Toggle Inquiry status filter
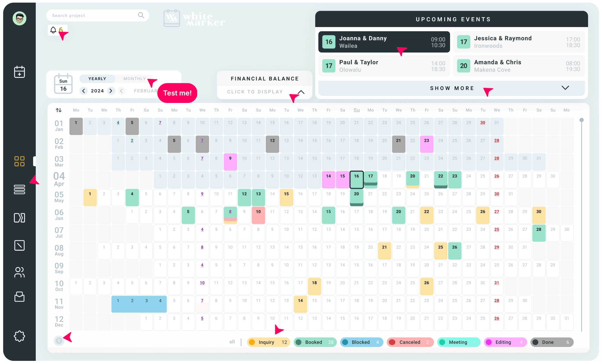The image size is (602, 364). 268,342
